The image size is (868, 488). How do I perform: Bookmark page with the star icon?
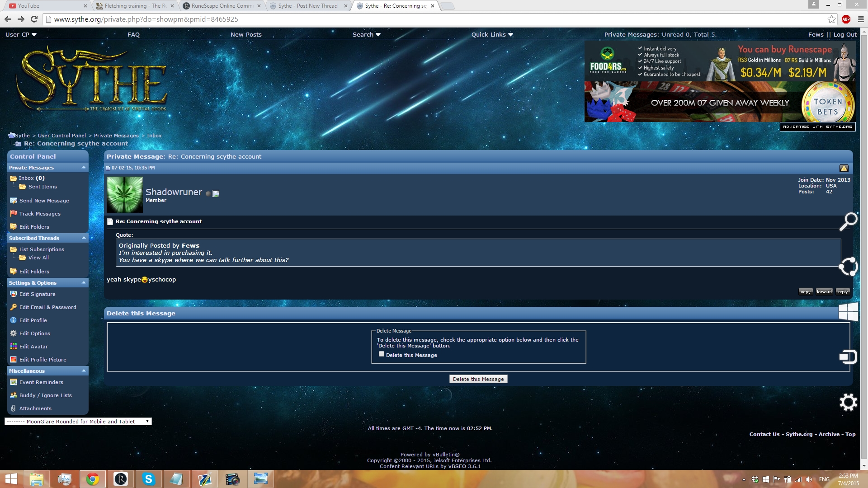coord(831,19)
